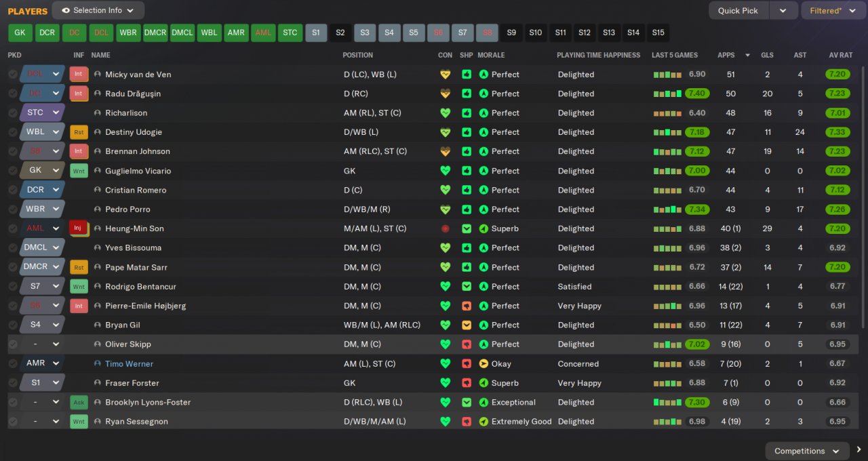868x461 pixels.
Task: Toggle the picked checkbox for Pedro Porro
Action: point(13,209)
